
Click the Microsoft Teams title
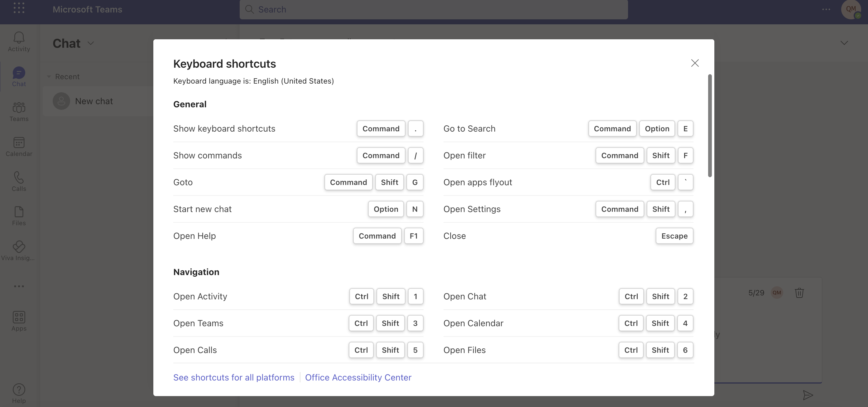87,9
